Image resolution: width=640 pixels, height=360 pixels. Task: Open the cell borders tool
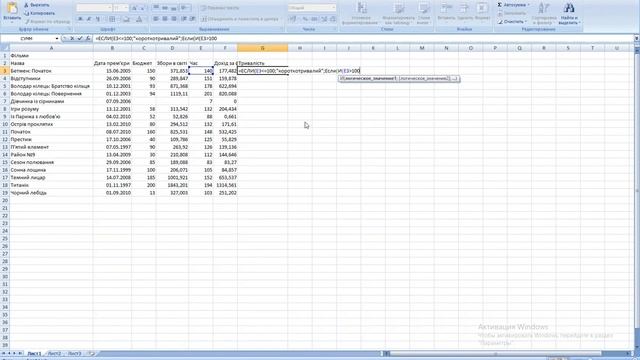coord(112,19)
